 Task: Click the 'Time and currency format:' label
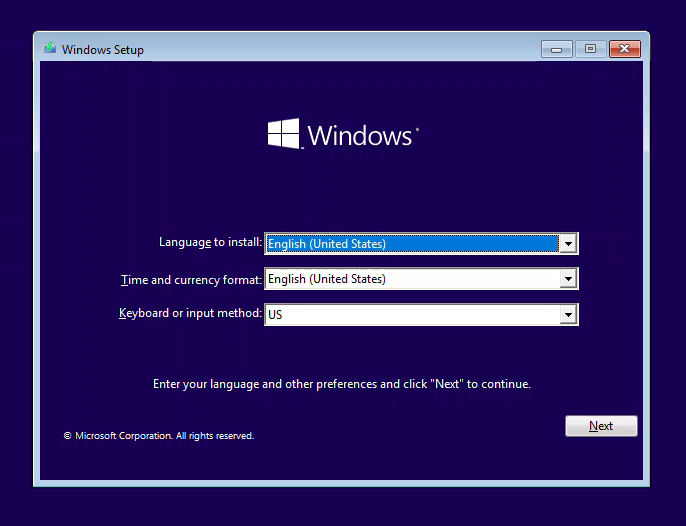tap(191, 280)
